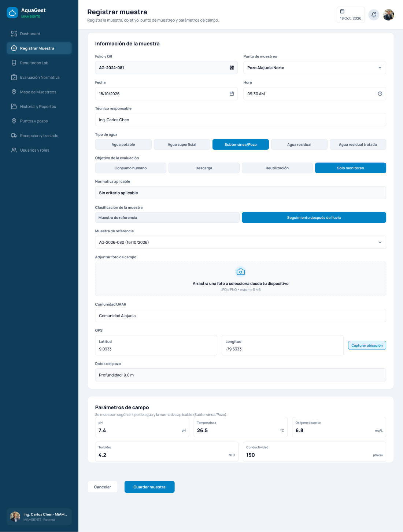403x532 pixels.
Task: Select Agua potable water type
Action: [123, 145]
